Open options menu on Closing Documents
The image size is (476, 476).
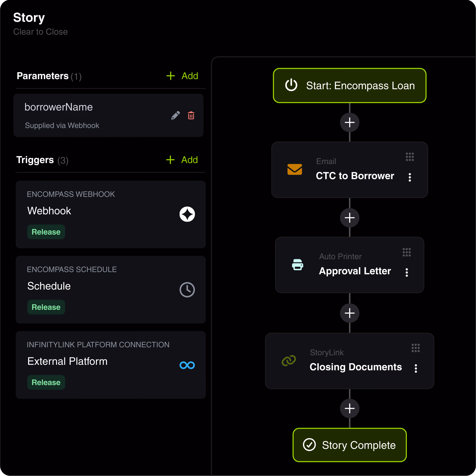[416, 369]
